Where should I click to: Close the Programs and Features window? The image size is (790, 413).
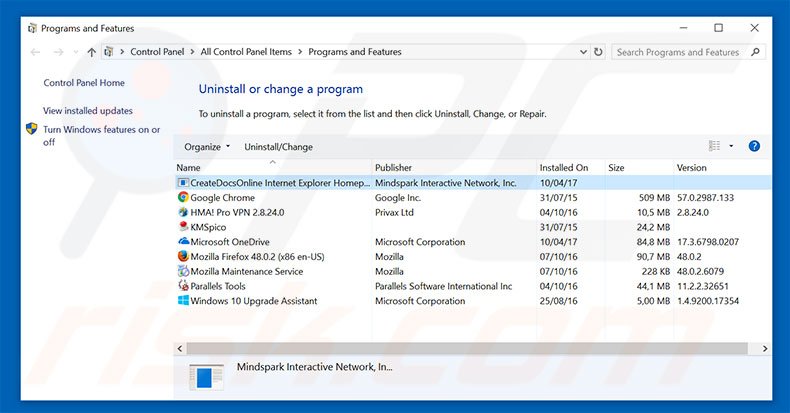754,28
